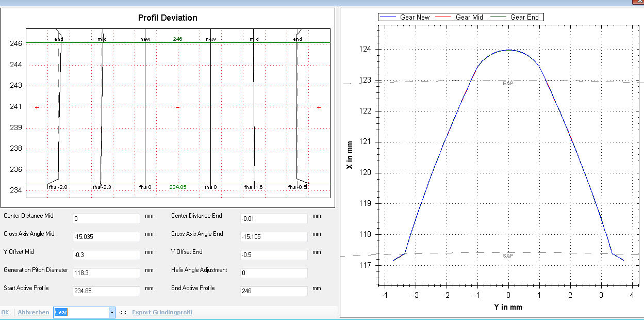Edit the Cross Axis Angle End value field

274,236
